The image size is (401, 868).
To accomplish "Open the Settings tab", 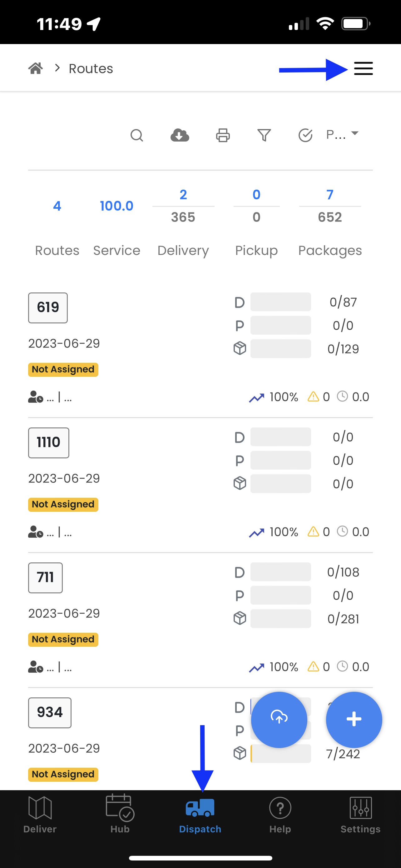I will [x=360, y=813].
